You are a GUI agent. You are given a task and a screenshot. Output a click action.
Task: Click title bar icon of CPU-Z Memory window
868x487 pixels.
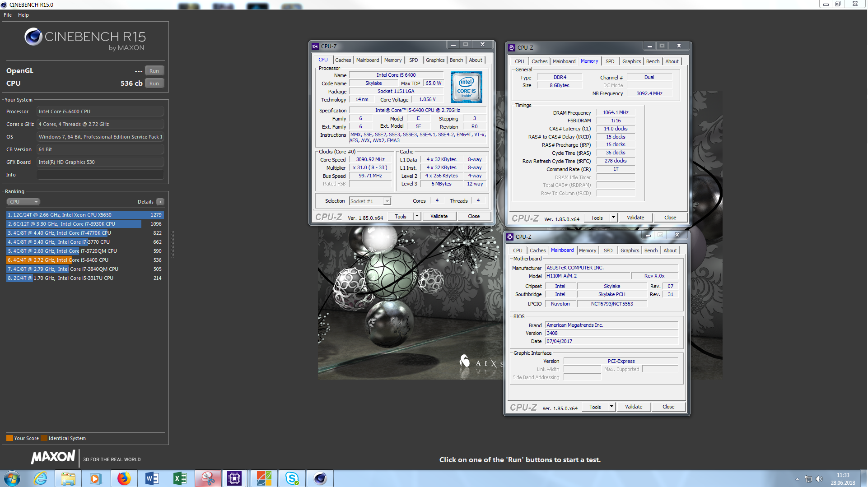512,48
